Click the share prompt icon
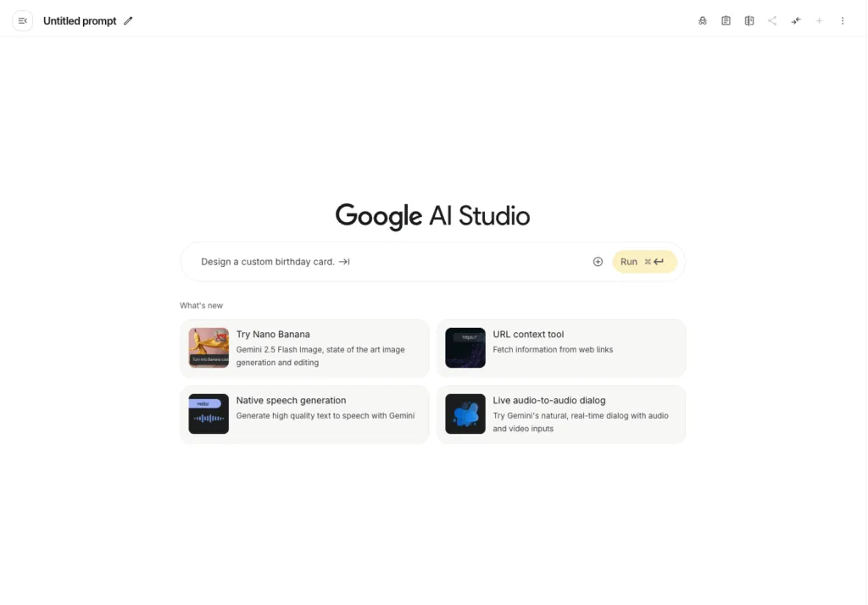Screen dimensions: 868x605 pyautogui.click(x=772, y=21)
